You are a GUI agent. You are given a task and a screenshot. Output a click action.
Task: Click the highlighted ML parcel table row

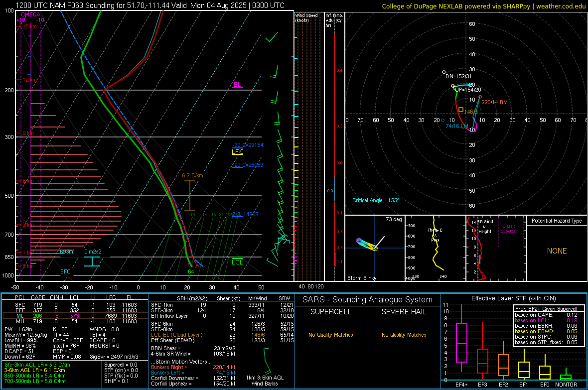(x=75, y=316)
